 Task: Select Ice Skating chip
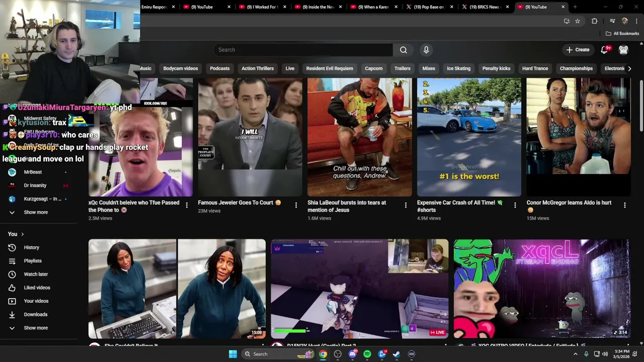pos(459,68)
